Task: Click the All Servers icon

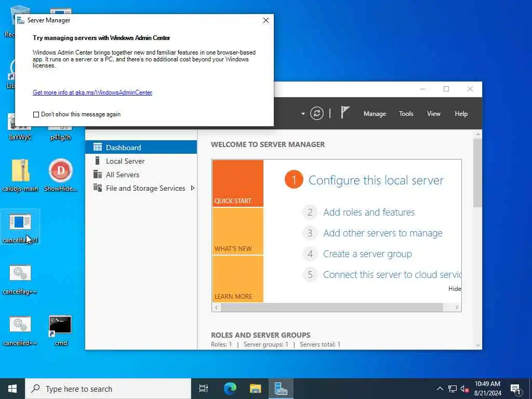Action: (98, 174)
